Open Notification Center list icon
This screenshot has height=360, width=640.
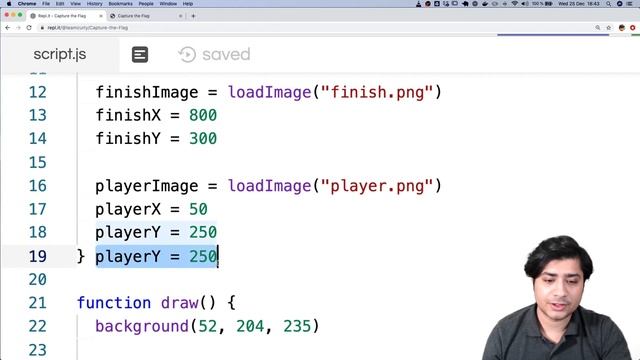coord(630,4)
